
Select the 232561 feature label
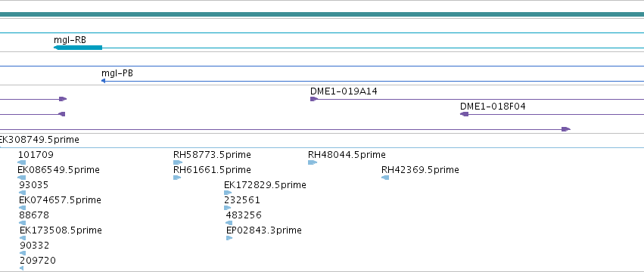coord(242,199)
